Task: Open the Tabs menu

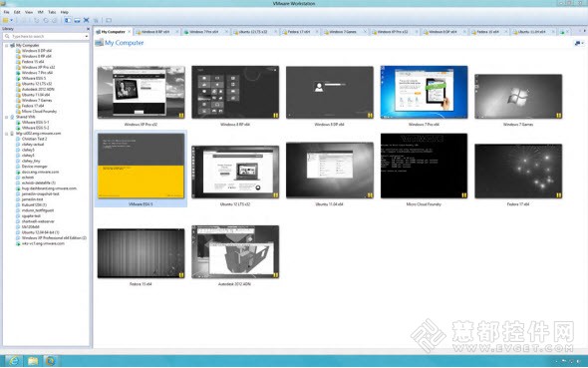Action: [x=52, y=12]
